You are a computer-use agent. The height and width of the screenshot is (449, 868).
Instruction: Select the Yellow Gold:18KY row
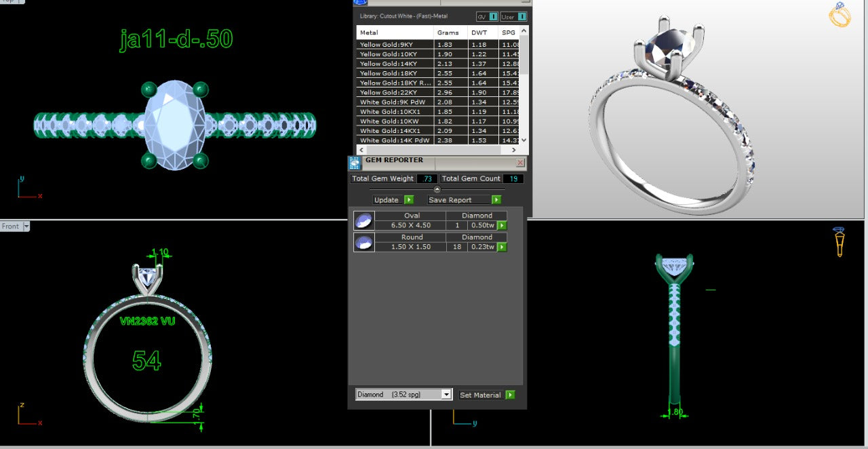438,73
